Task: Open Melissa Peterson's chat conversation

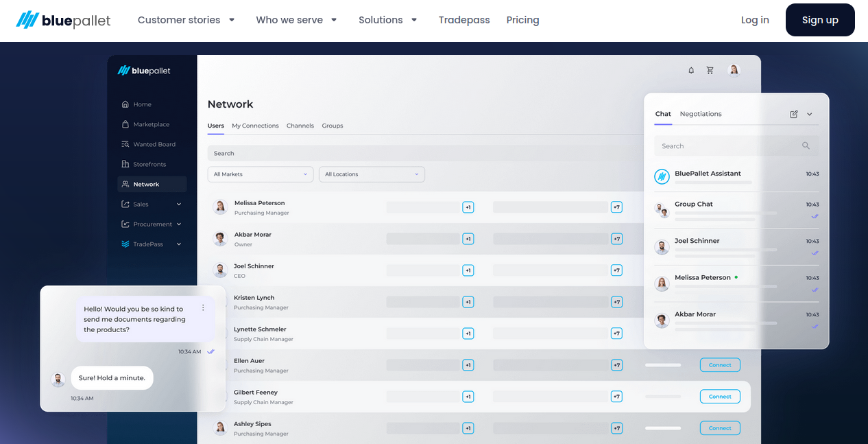Action: click(736, 283)
